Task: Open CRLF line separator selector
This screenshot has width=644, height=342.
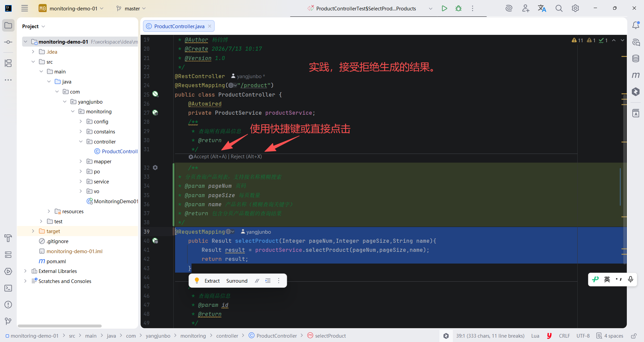Action: coord(564,336)
